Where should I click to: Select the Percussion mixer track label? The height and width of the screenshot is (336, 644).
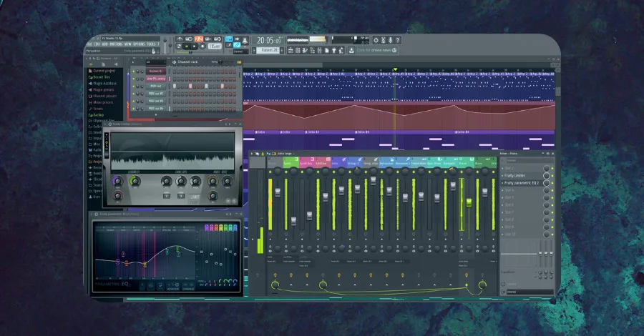pos(387,162)
